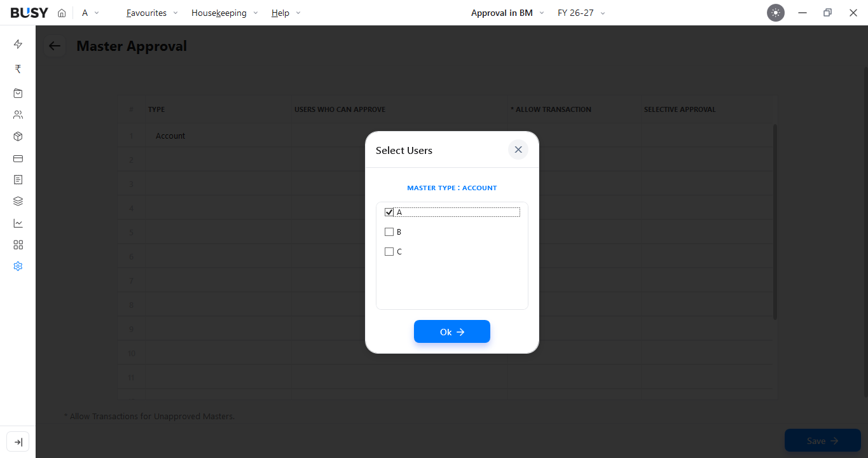Screen dimensions: 868x458
Task: Open the inventory box sidebar icon
Action: (x=18, y=137)
